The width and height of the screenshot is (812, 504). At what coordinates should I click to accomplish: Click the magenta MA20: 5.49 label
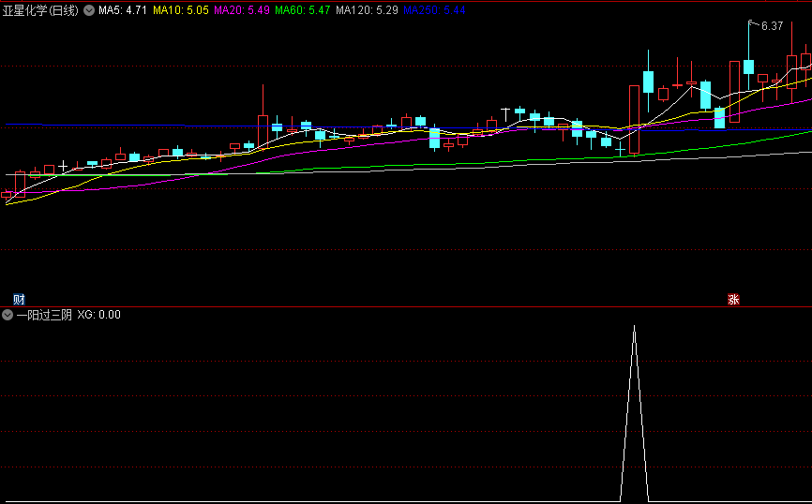coord(242,10)
